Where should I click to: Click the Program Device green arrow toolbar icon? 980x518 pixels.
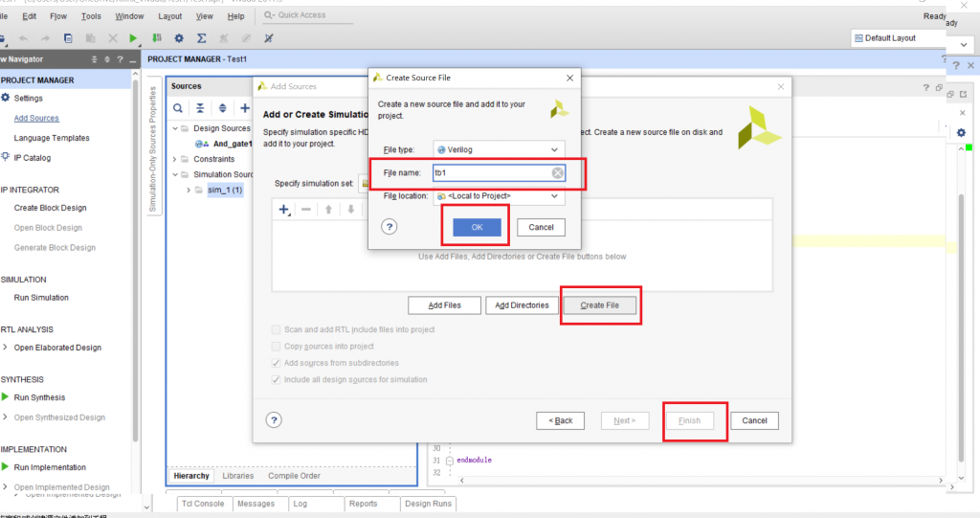[x=157, y=38]
